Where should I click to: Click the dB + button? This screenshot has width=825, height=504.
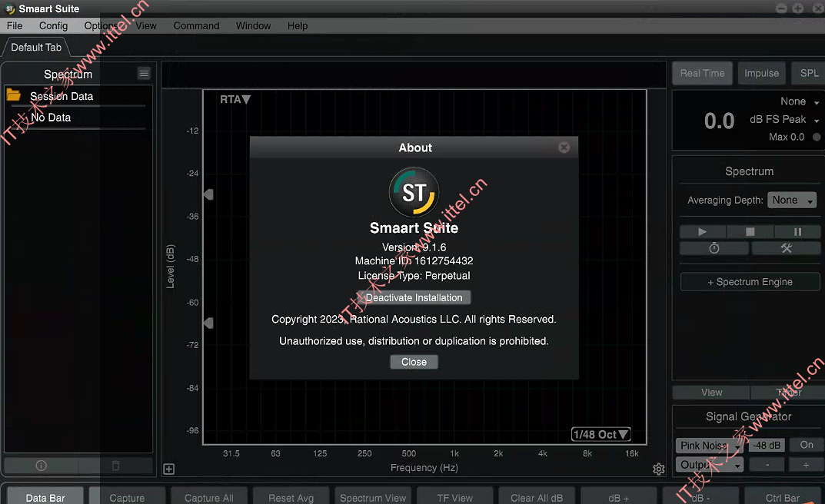[619, 496]
